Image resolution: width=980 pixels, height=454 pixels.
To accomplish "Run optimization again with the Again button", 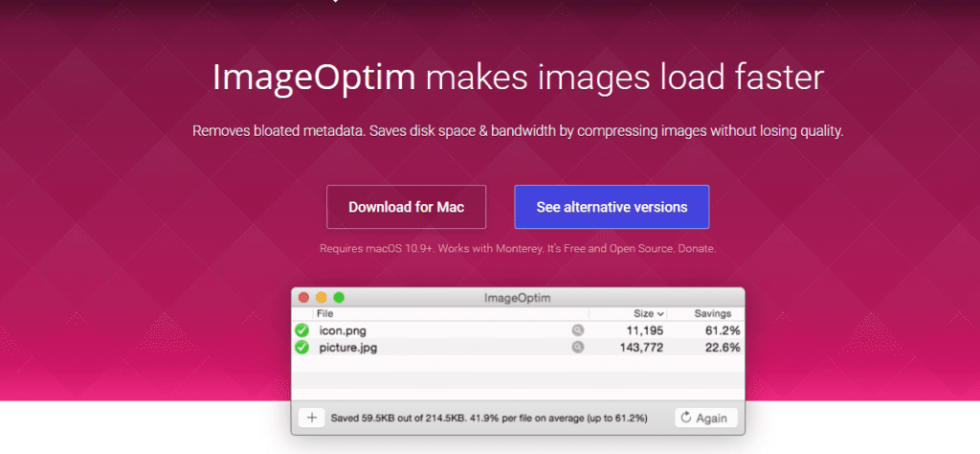I will click(x=706, y=418).
